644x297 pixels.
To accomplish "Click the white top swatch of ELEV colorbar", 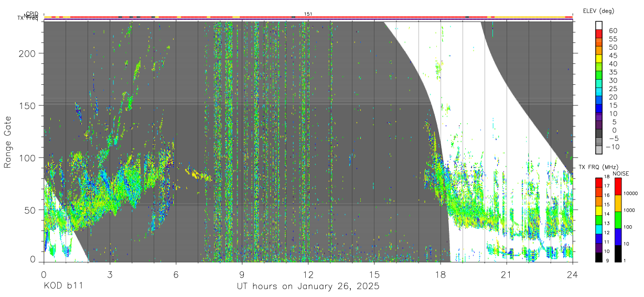I will tap(599, 26).
